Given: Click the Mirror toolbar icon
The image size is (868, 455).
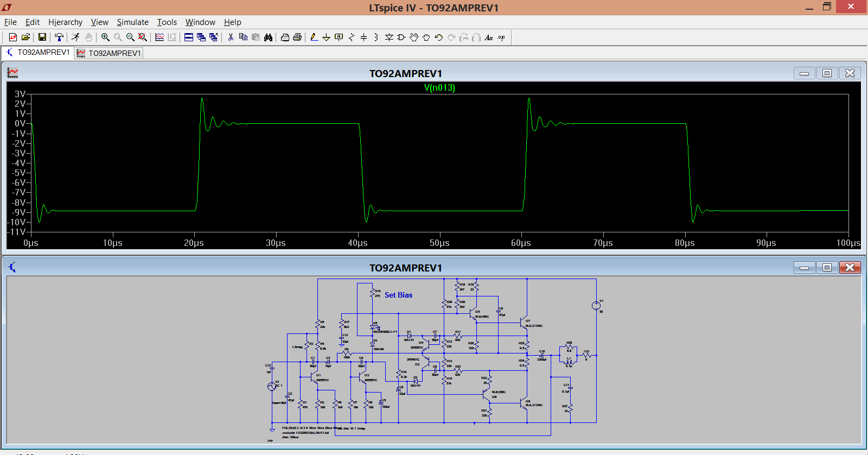Looking at the screenshot, I should [476, 37].
